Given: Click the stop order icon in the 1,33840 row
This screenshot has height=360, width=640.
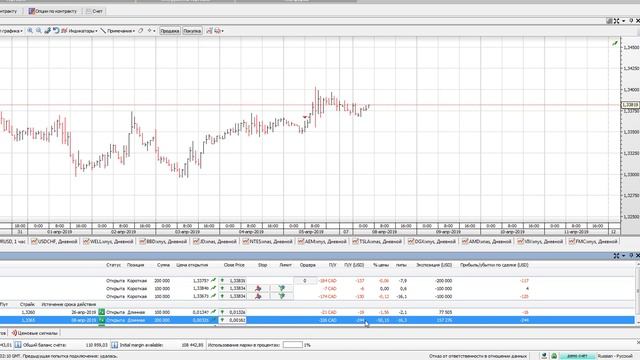Looking at the screenshot, I should click(258, 289).
